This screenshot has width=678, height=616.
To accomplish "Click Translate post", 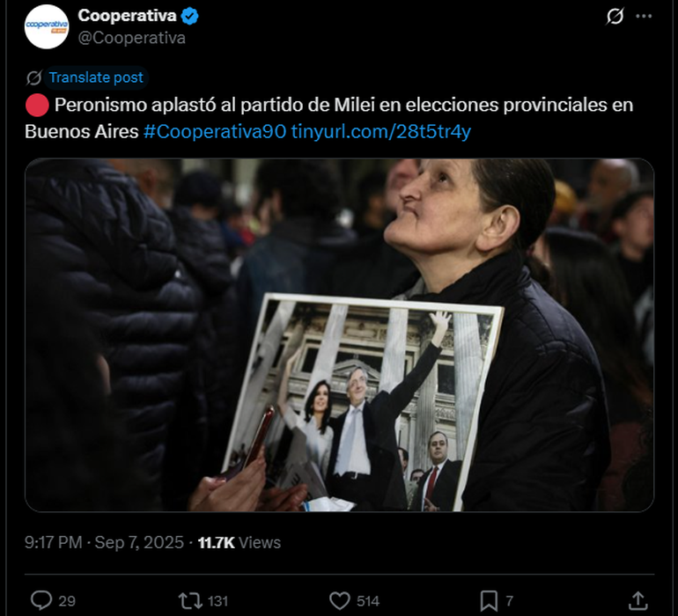I will 96,77.
